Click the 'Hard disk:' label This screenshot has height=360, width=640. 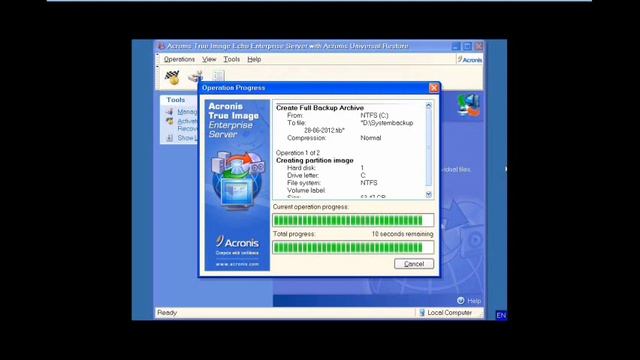pyautogui.click(x=300, y=168)
